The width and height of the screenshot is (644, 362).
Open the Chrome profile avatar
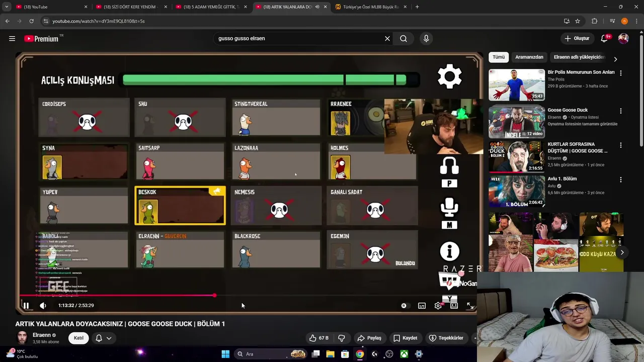pyautogui.click(x=624, y=21)
